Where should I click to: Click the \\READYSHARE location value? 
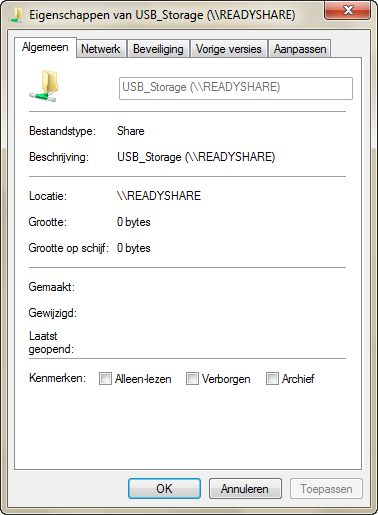coord(159,196)
